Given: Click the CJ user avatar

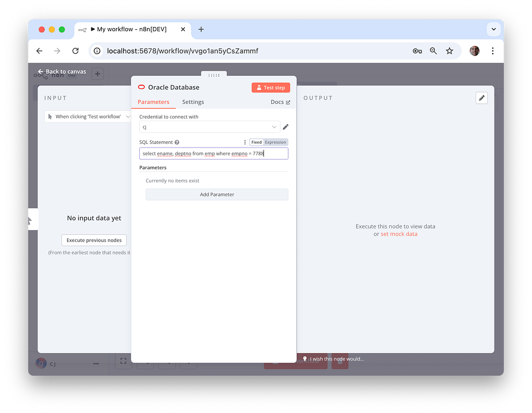Looking at the screenshot, I should point(41,364).
